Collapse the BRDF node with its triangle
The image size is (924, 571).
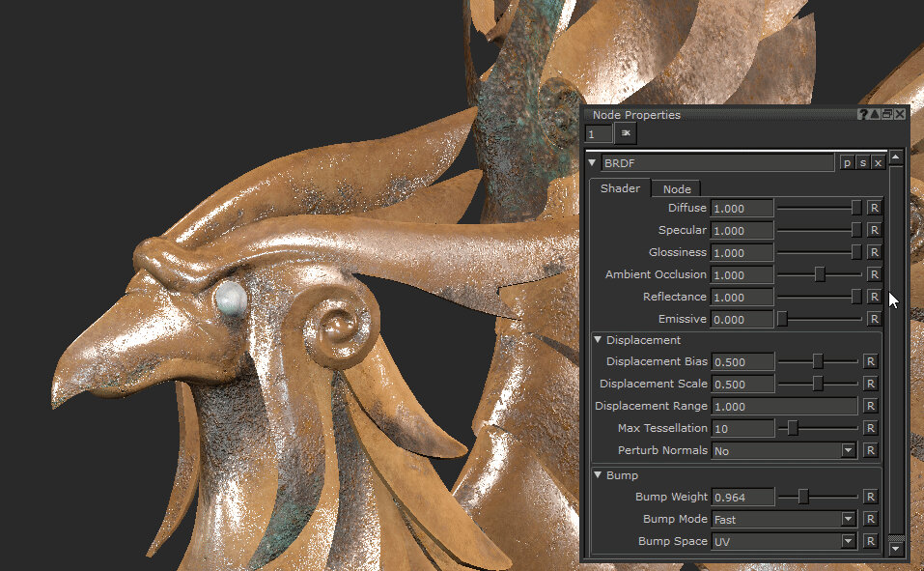(x=592, y=162)
